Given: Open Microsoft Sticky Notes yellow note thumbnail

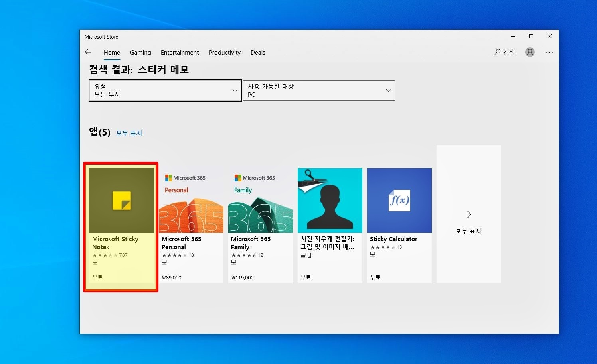Looking at the screenshot, I should 122,201.
